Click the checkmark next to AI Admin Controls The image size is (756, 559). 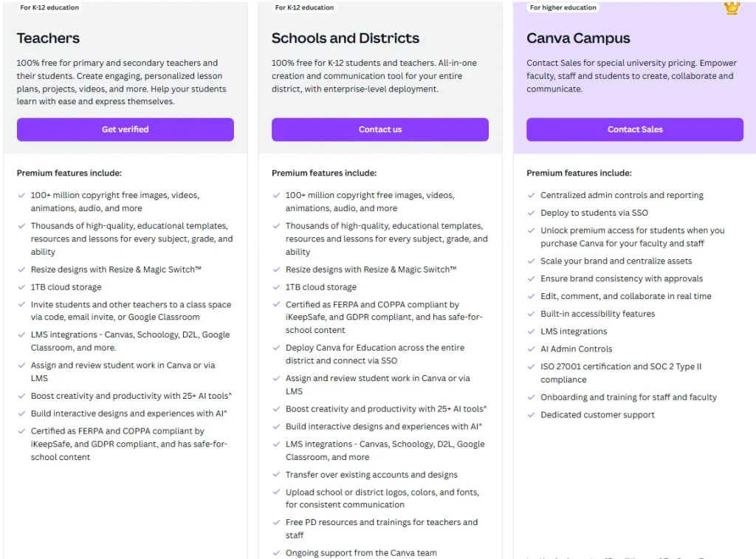click(531, 349)
